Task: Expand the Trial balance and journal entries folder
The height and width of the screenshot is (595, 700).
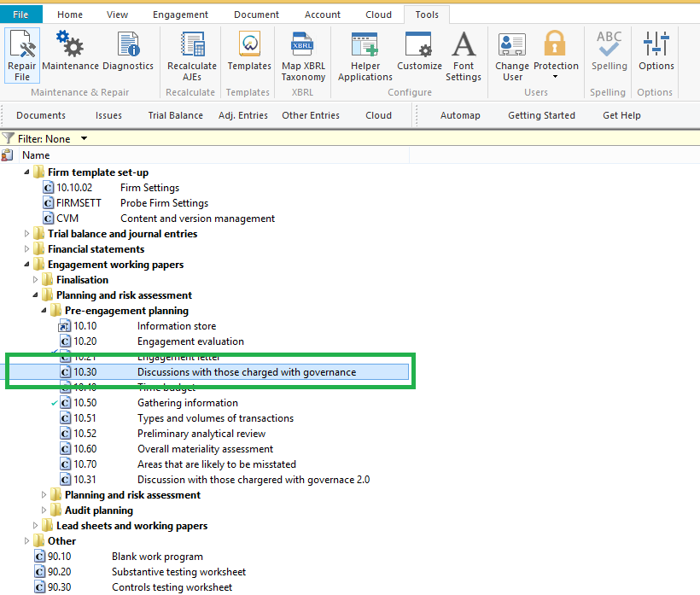Action: coord(27,234)
